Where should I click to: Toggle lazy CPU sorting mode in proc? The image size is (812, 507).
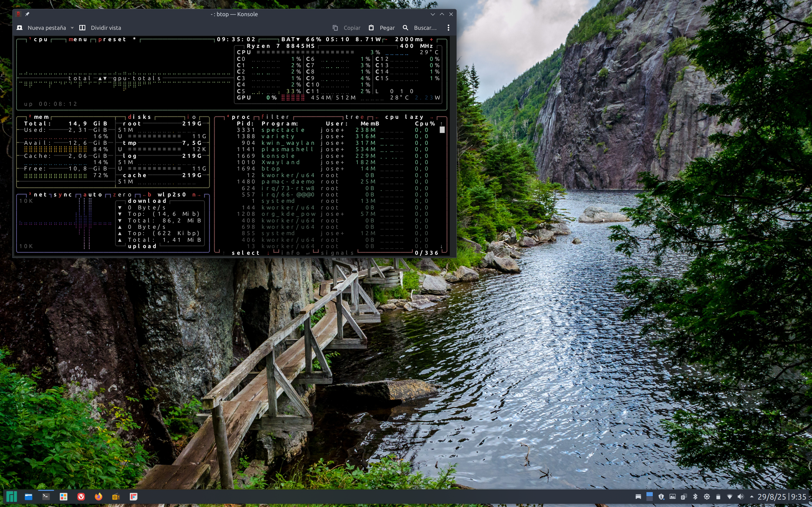pos(414,117)
